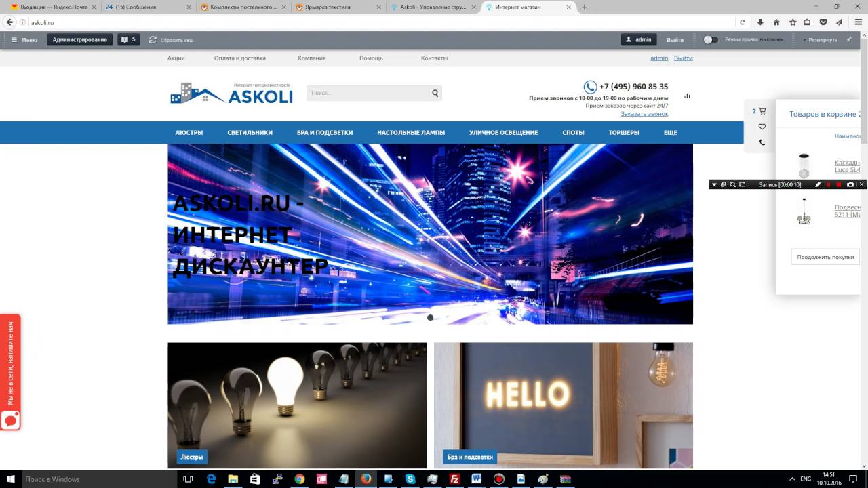Open a new browser tab with plus

(585, 7)
